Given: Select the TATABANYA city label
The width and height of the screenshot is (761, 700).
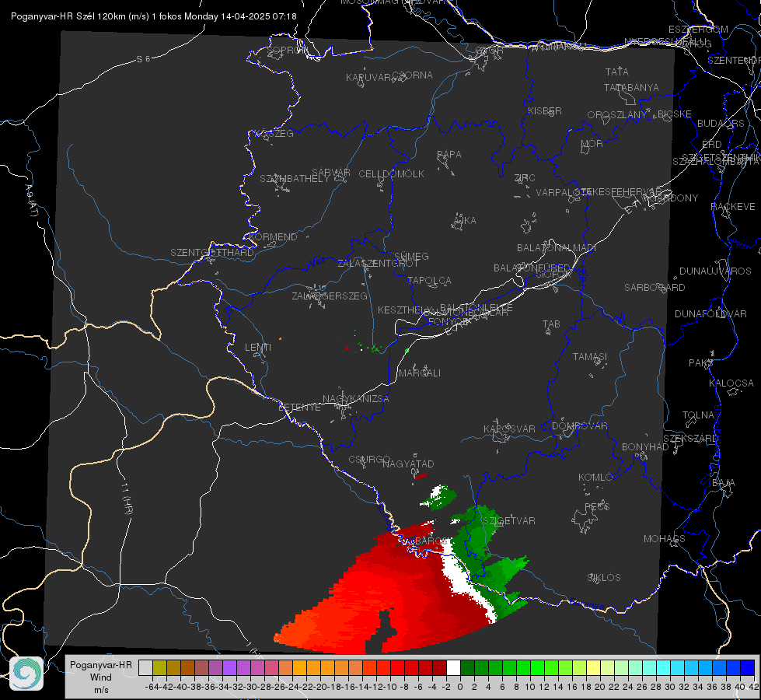Looking at the screenshot, I should point(631,87).
